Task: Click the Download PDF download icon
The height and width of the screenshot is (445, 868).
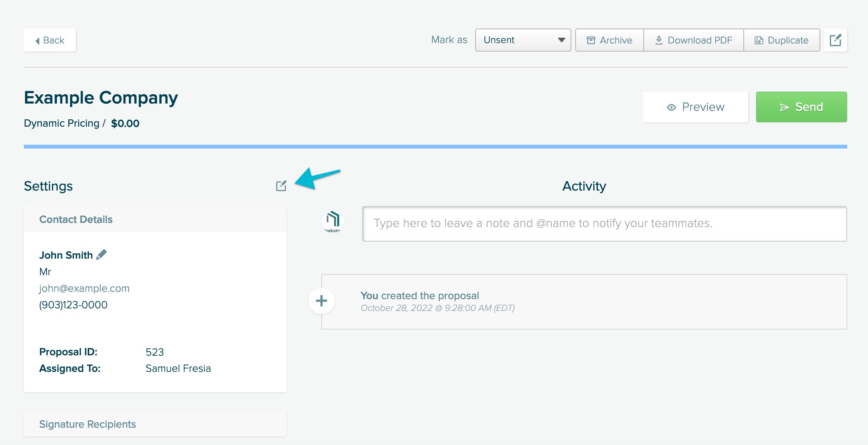Action: [659, 40]
